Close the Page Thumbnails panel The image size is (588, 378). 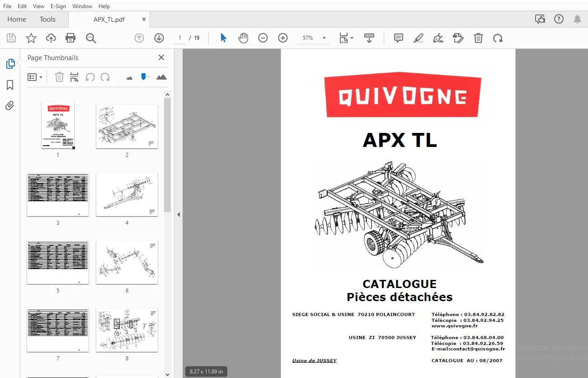point(161,57)
